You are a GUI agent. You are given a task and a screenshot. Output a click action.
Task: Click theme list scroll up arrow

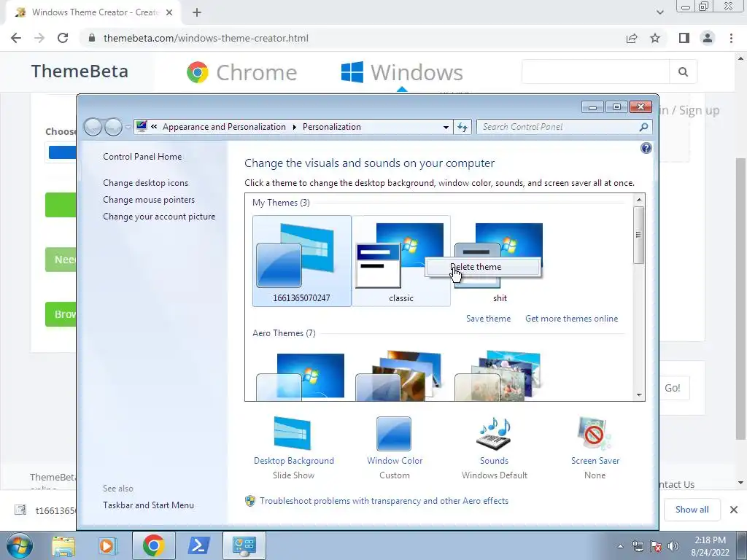[639, 199]
